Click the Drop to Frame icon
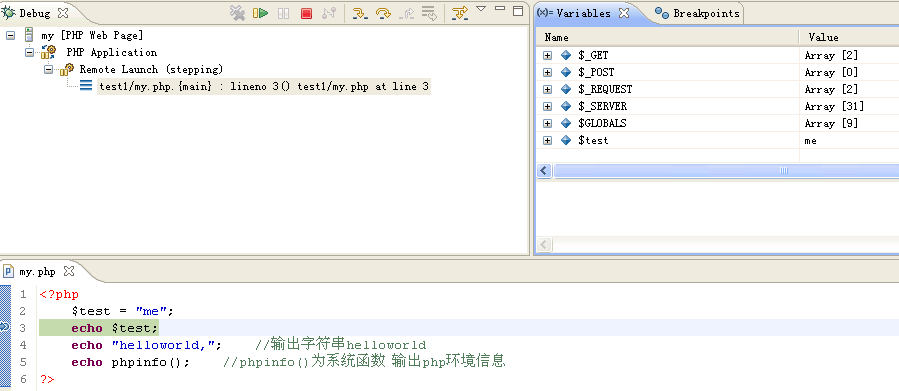Image resolution: width=899 pixels, height=391 pixels. tap(429, 13)
